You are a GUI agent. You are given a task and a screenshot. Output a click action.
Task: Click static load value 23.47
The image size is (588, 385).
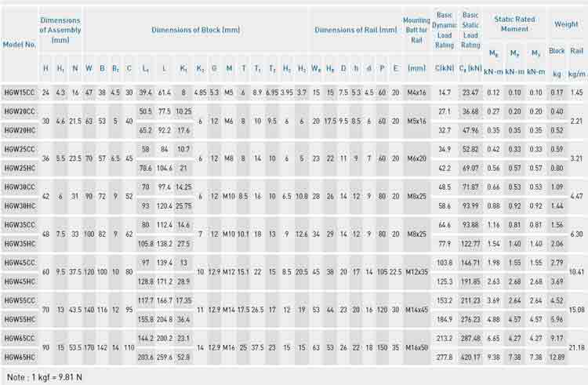(x=470, y=93)
